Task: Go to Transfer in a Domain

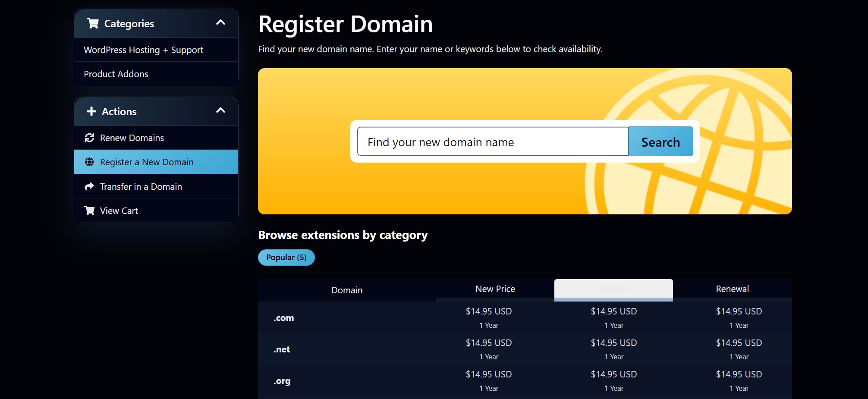Action: pos(141,187)
